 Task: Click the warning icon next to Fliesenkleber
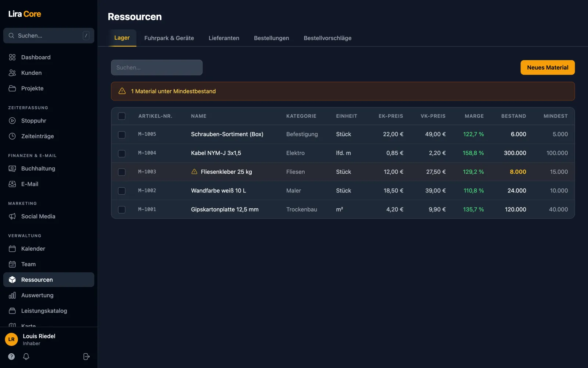(194, 171)
